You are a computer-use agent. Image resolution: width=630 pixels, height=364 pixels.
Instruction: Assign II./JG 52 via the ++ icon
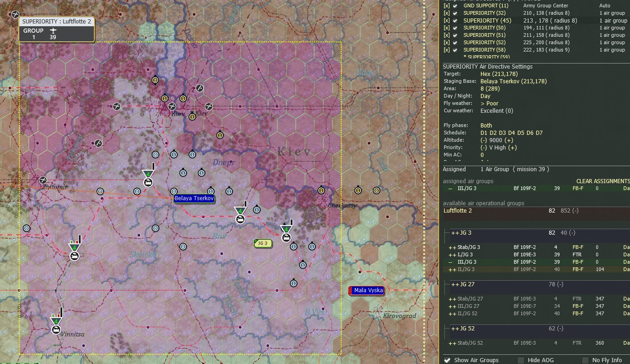click(x=452, y=313)
